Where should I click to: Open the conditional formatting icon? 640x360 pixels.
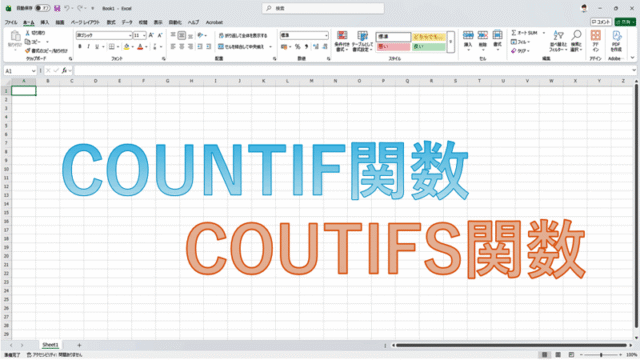tap(342, 41)
